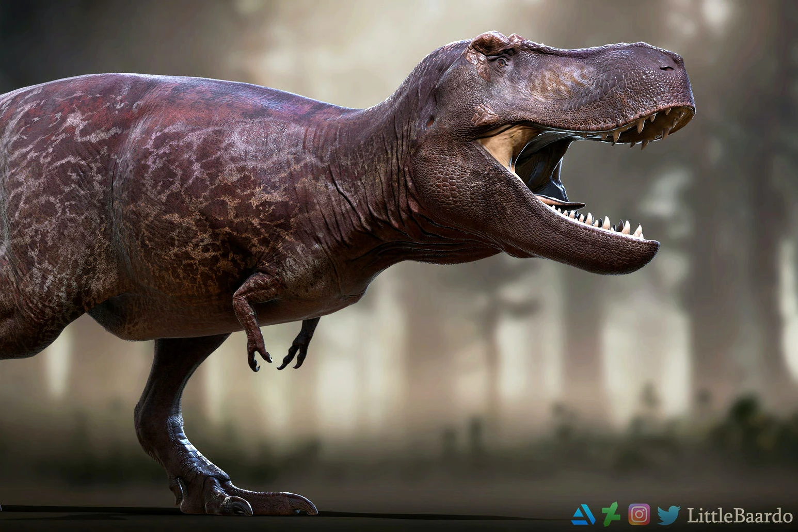Click the DeviantArt logo icon

611,514
